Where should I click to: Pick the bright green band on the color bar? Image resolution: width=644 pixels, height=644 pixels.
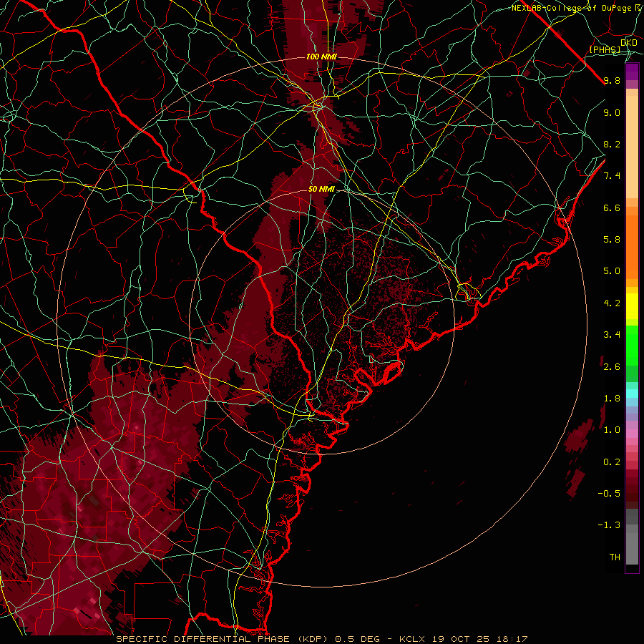click(632, 346)
